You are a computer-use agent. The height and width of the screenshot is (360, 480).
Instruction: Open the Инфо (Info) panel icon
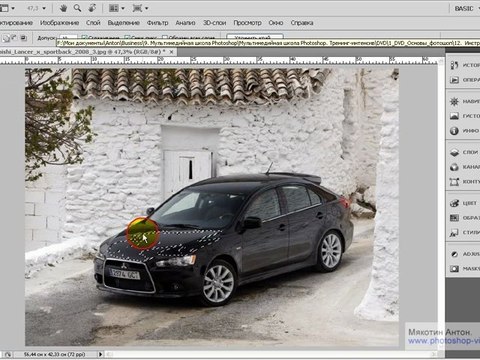[x=454, y=131]
